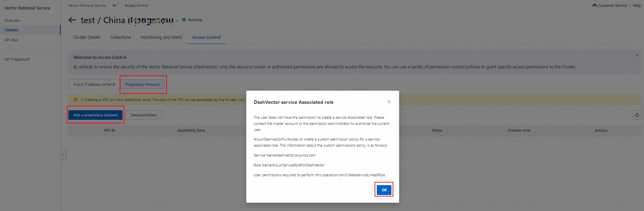Open the Monitoring and Alerts tab
The image size is (644, 211).
pyautogui.click(x=161, y=37)
